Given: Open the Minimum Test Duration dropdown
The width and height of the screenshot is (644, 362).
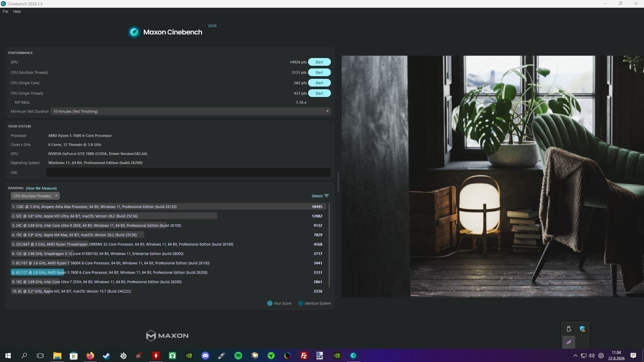Looking at the screenshot, I should pos(191,111).
